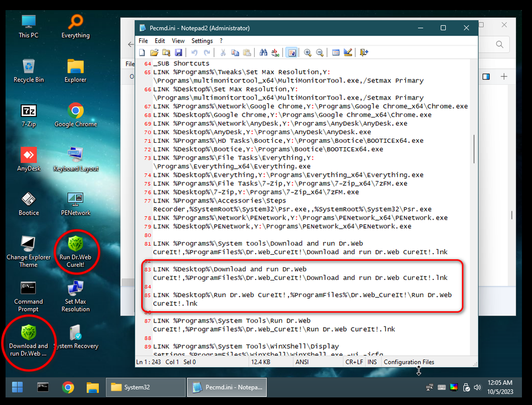Zoom out using the magnifier minus icon
532x405 pixels.
[319, 53]
